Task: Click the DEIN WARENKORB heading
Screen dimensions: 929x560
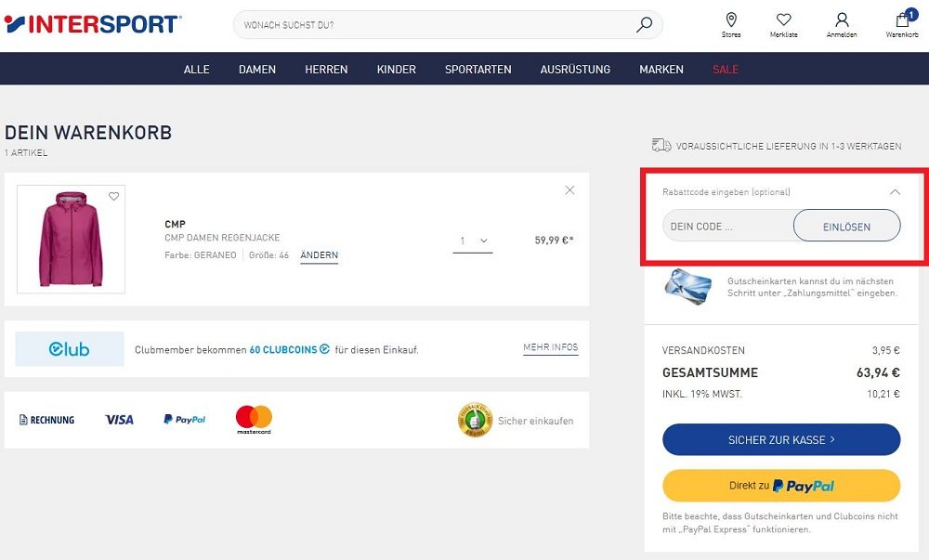Action: (x=88, y=132)
